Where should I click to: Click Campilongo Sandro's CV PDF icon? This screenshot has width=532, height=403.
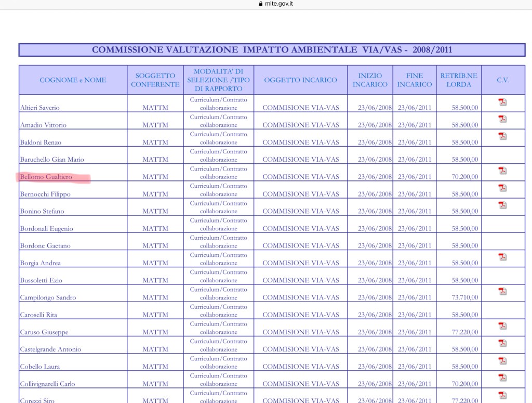(x=502, y=291)
